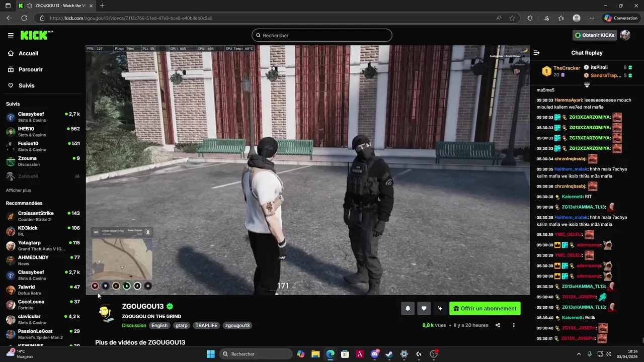
Task: Click the sparkle icon beside heart button
Action: point(440,309)
